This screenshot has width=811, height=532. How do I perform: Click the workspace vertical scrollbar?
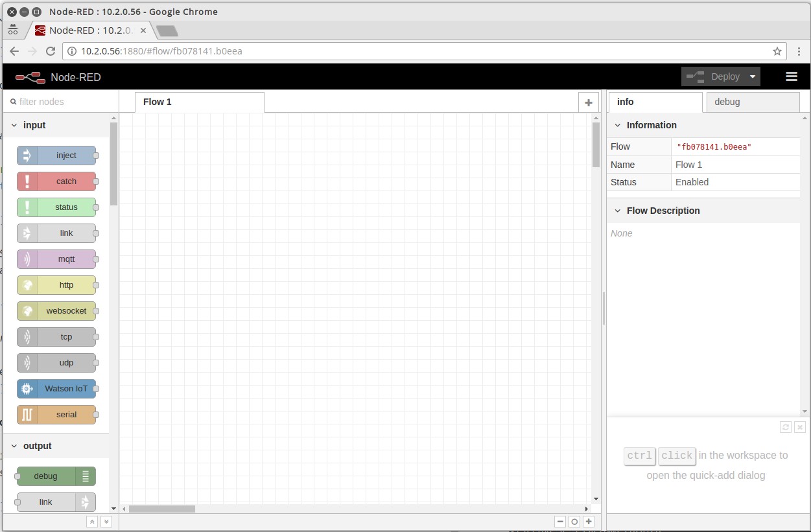[596, 145]
